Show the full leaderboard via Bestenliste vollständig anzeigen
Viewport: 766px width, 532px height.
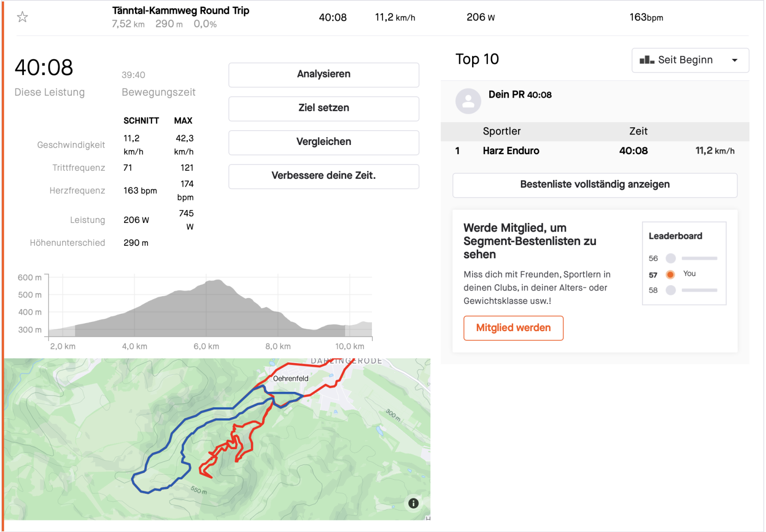tap(595, 185)
